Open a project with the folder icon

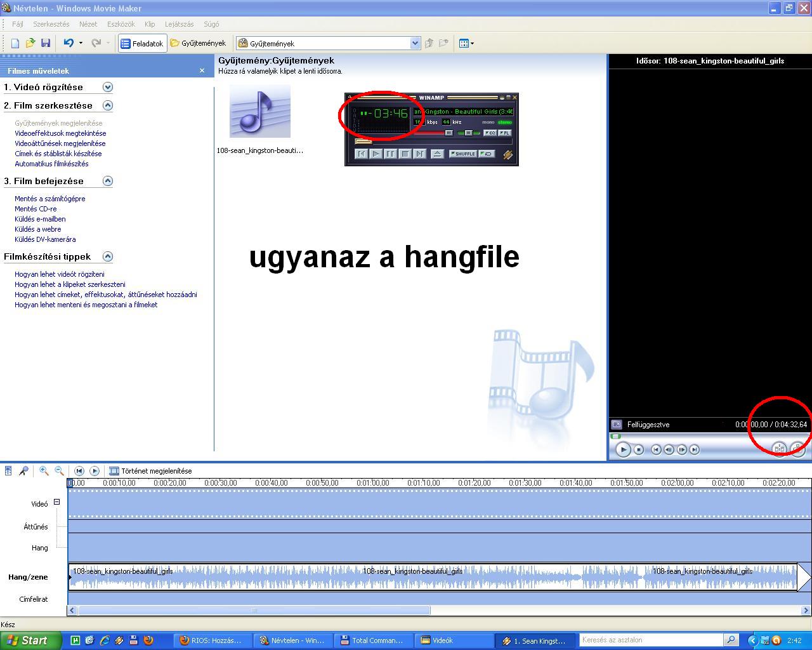(30, 43)
